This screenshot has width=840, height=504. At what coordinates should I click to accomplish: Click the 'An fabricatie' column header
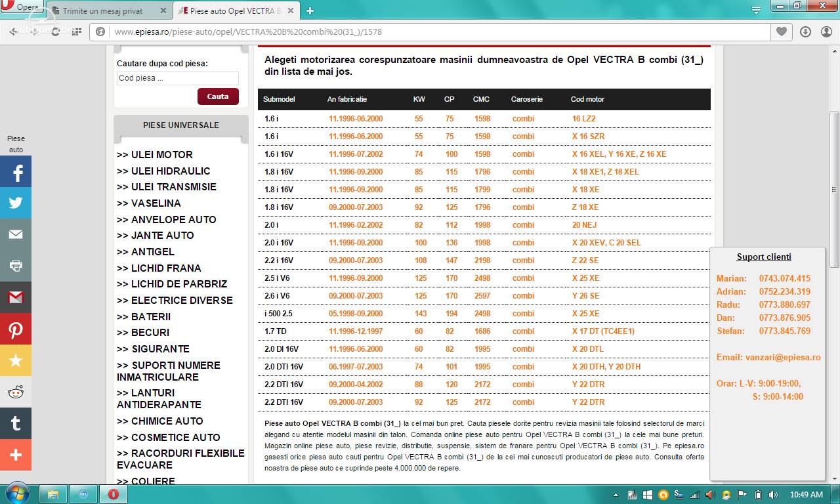click(x=347, y=99)
